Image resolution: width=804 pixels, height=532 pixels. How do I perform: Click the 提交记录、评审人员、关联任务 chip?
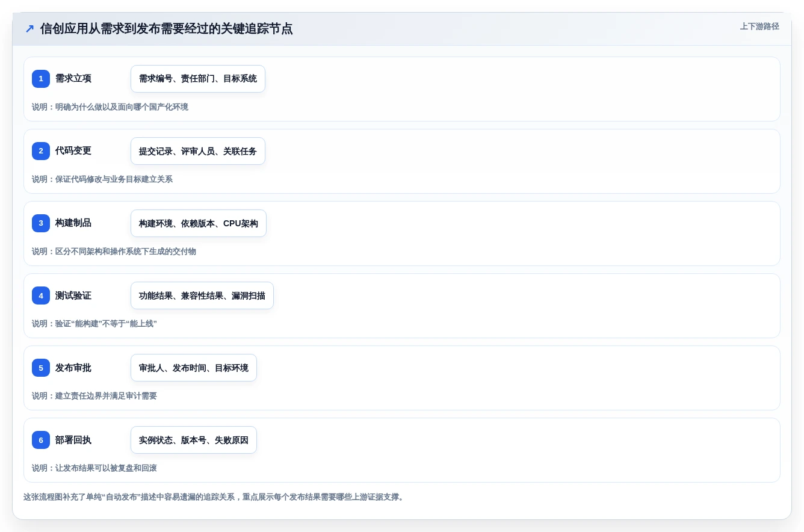click(198, 151)
